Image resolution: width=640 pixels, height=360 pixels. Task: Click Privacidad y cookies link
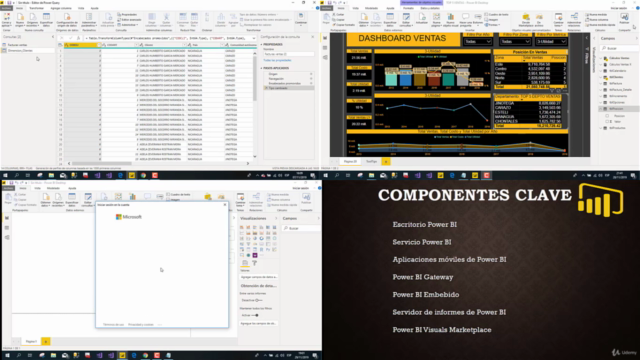pos(141,324)
